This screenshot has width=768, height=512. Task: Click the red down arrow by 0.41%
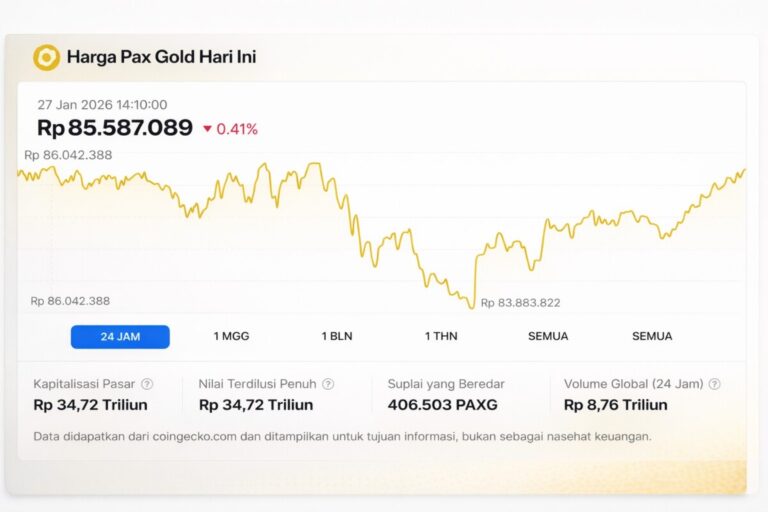click(207, 129)
